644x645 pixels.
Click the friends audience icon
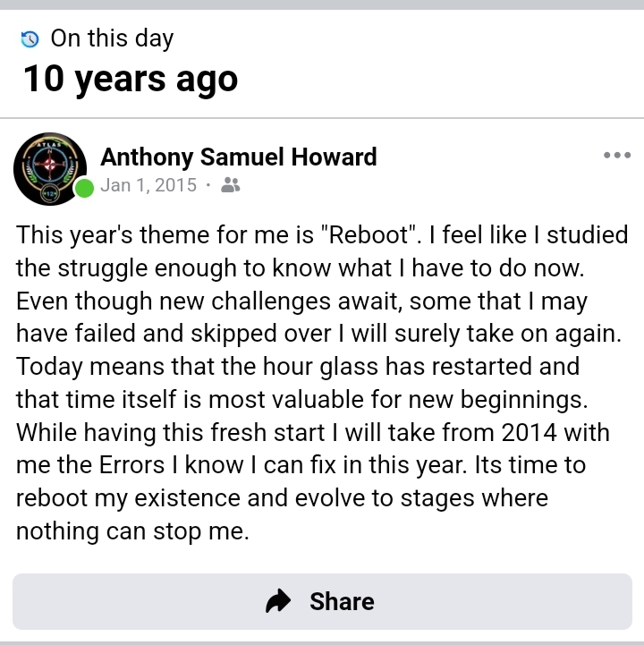230,185
